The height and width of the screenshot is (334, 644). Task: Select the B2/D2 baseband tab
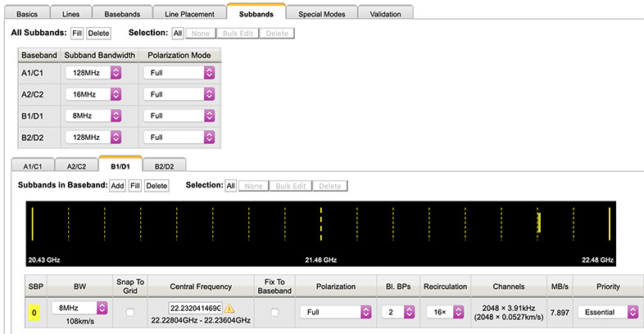[164, 165]
